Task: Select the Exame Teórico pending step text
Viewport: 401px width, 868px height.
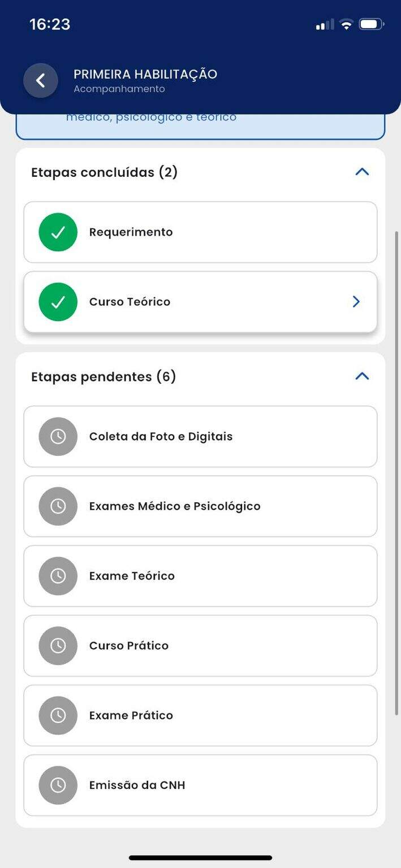Action: pyautogui.click(x=132, y=576)
